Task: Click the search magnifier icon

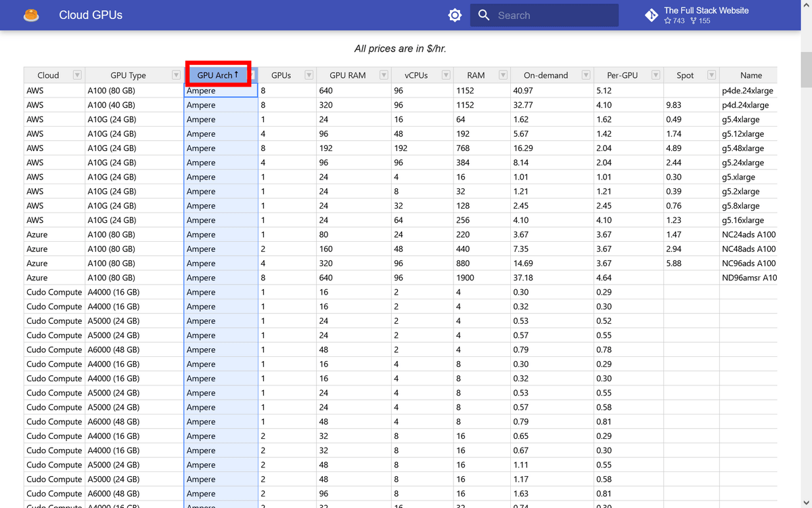Action: point(484,15)
